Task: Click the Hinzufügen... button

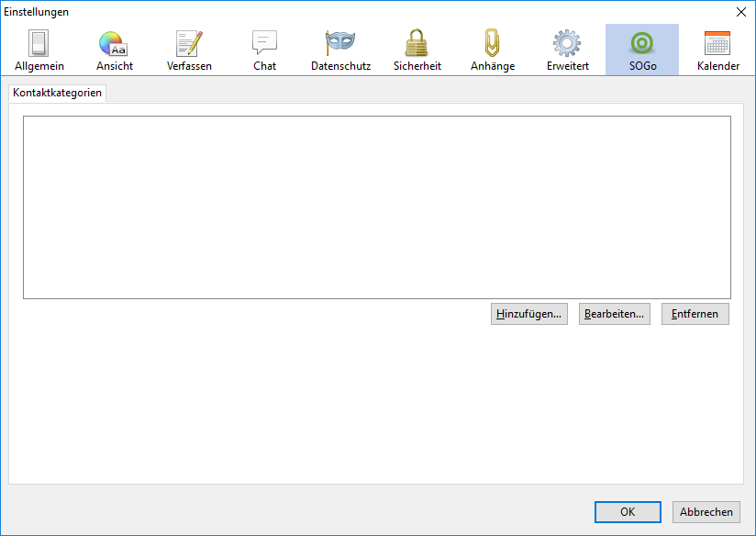Action: [529, 314]
